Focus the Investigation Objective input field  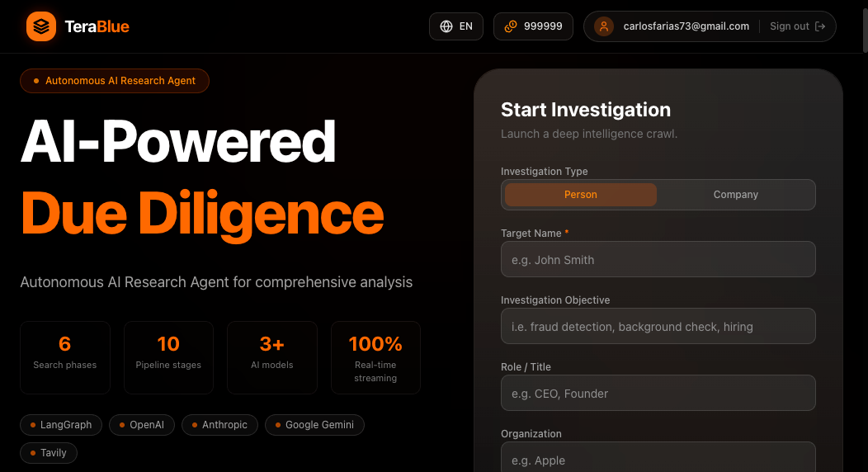click(658, 327)
